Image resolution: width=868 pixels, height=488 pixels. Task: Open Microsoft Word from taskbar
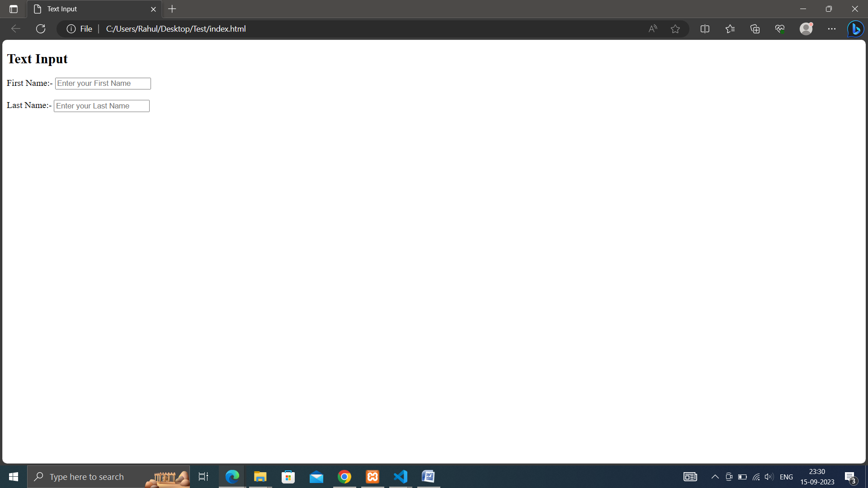click(429, 477)
